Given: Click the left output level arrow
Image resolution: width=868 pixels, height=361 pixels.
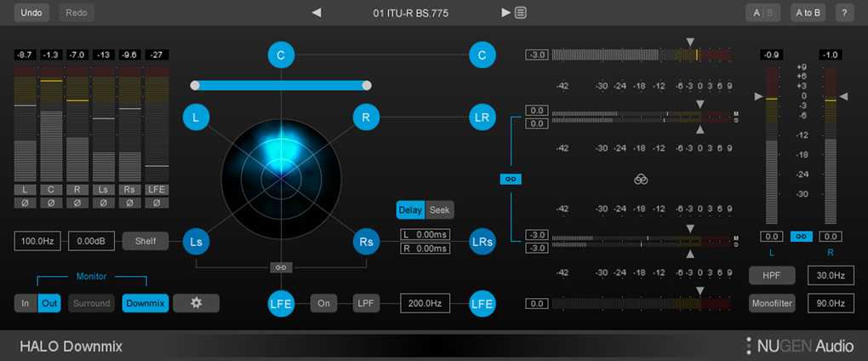Looking at the screenshot, I should pos(758,97).
